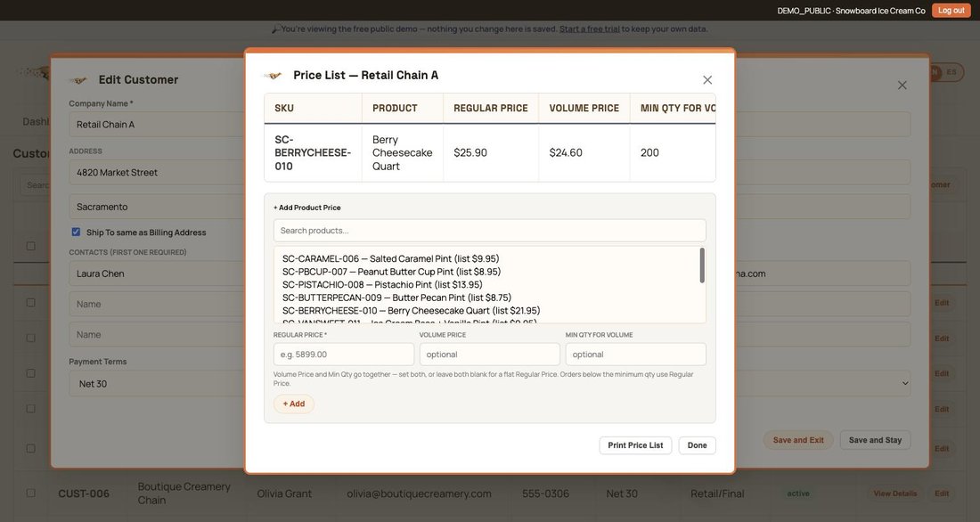The height and width of the screenshot is (522, 980).
Task: Log out via top bar button
Action: (x=951, y=11)
